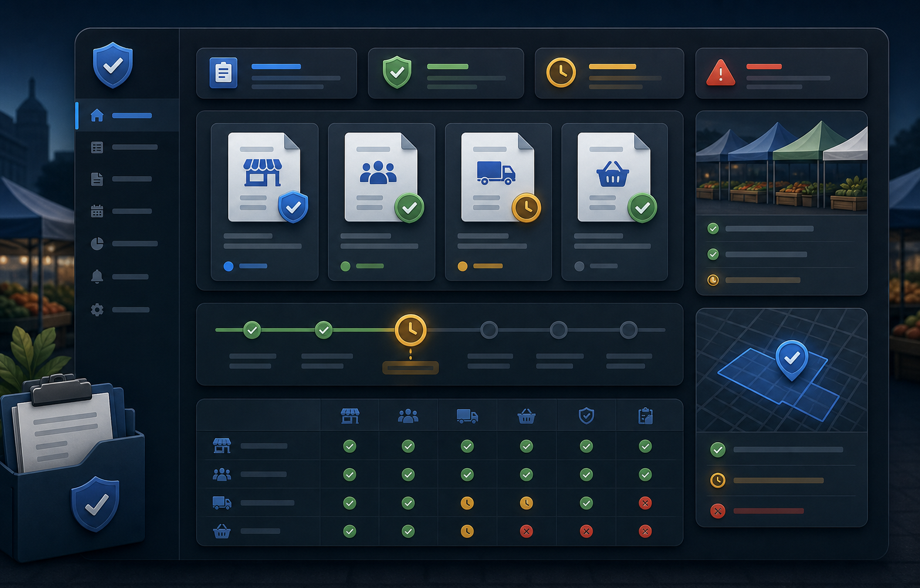Select the yellow clock current timeline step
920x588 pixels.
click(411, 329)
